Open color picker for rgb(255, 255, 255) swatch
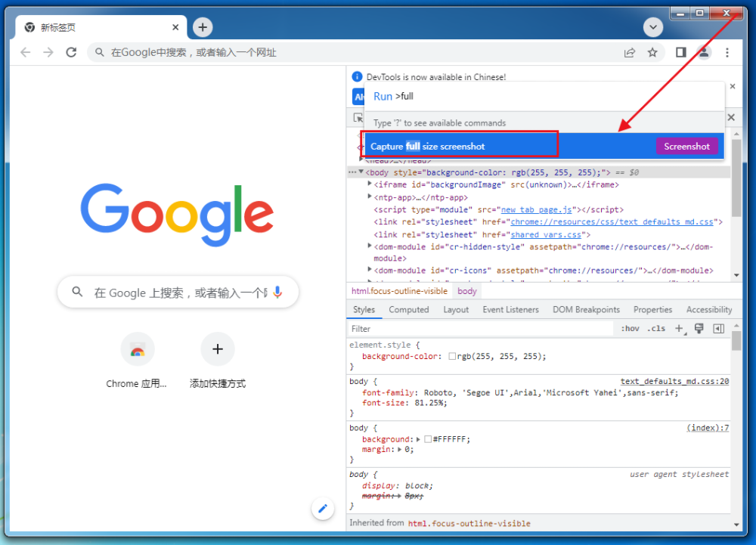Viewport: 756px width, 545px height. tap(452, 356)
